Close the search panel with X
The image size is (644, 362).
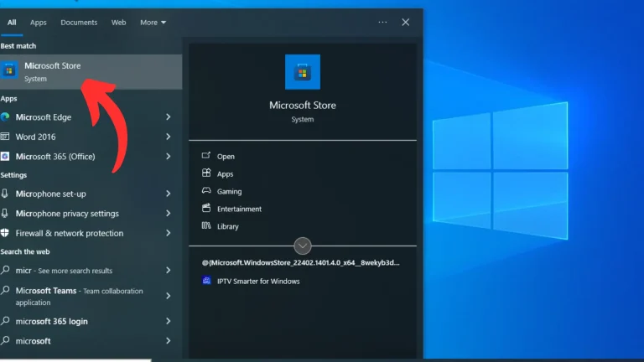click(405, 22)
